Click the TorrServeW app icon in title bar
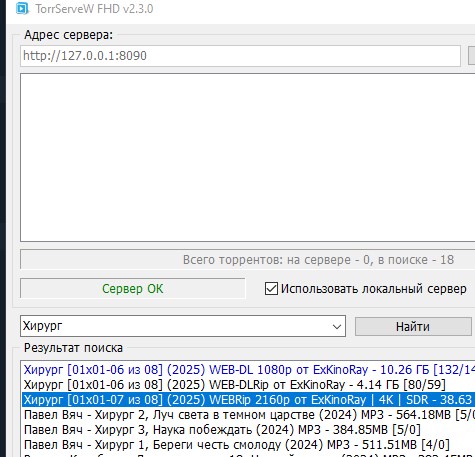Viewport: 475px width, 457px height. point(22,8)
